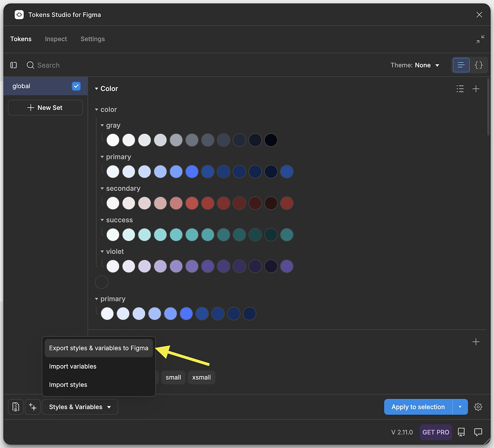Switch to the Tokens tab
The image size is (494, 448).
tap(21, 39)
